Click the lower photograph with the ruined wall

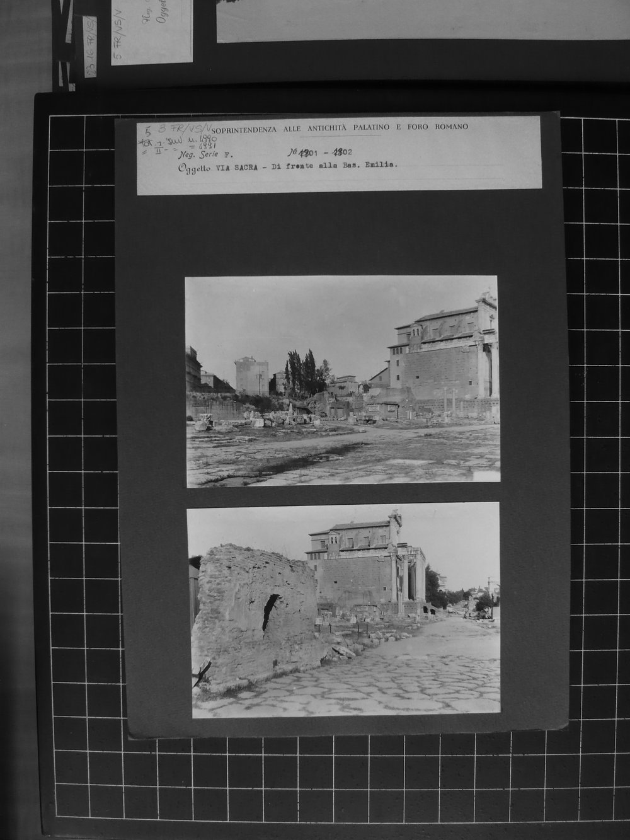pos(344,610)
